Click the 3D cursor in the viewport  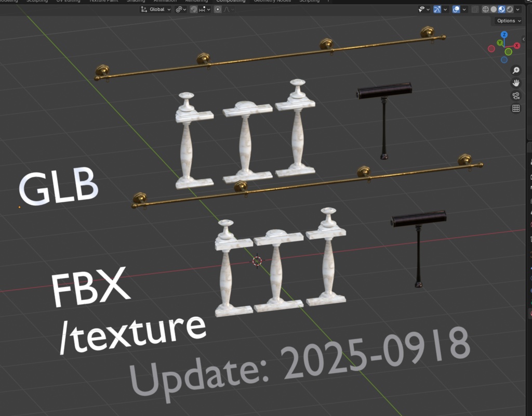pyautogui.click(x=257, y=261)
